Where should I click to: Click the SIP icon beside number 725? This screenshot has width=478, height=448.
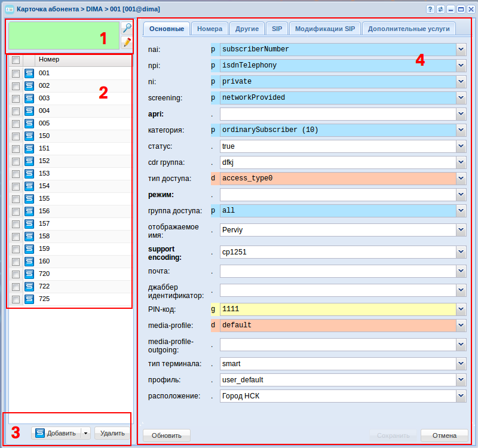[29, 299]
